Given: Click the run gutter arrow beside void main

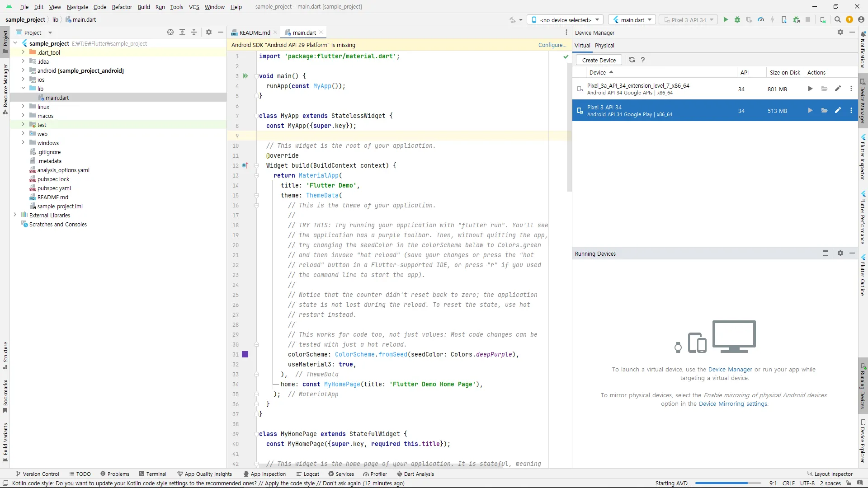Looking at the screenshot, I should [x=245, y=76].
